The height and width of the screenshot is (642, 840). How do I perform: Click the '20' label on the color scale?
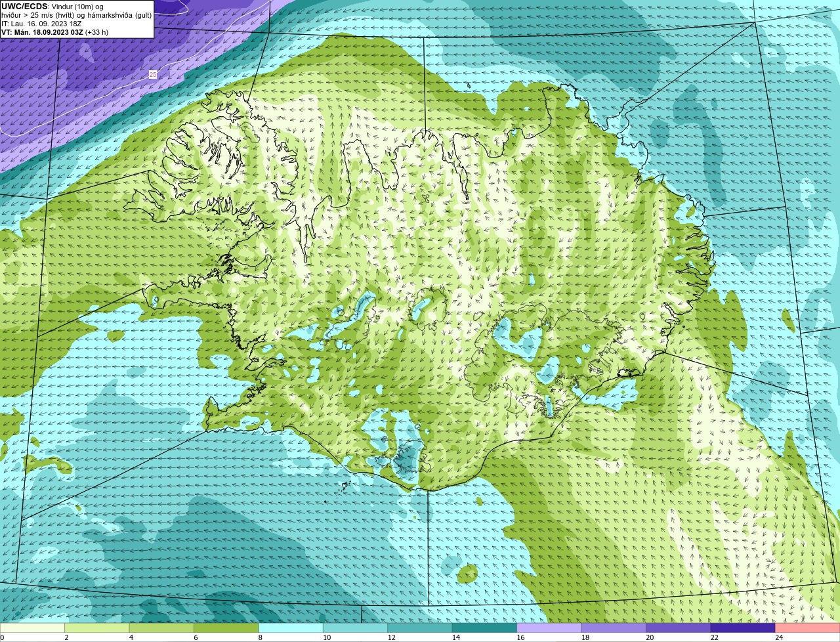pyautogui.click(x=650, y=637)
